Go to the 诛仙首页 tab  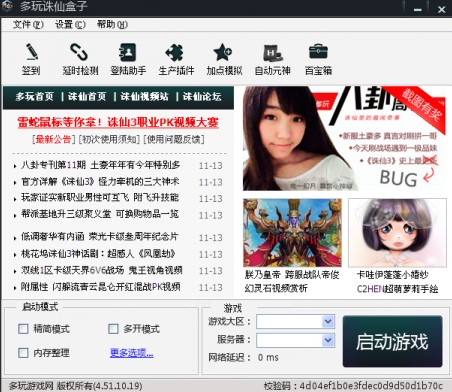click(87, 97)
